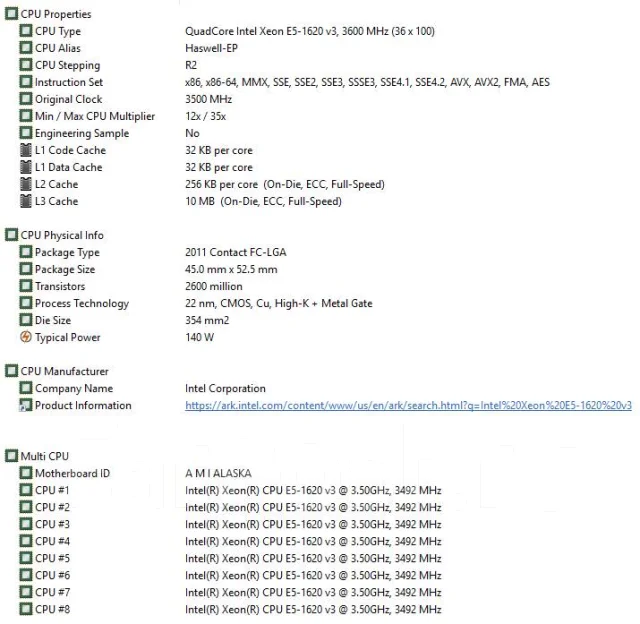Click the Multi CPU section icon

11,456
